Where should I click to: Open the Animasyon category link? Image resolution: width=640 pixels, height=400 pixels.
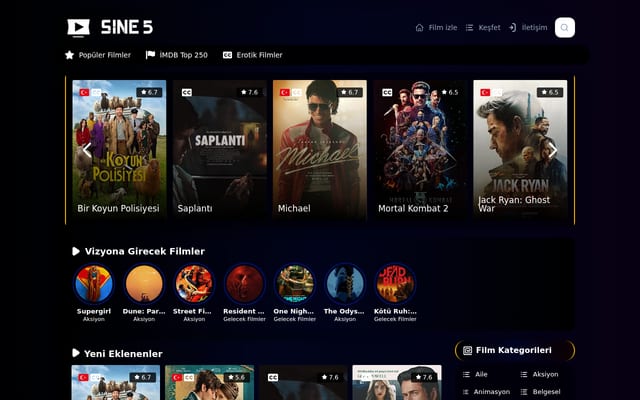point(491,392)
